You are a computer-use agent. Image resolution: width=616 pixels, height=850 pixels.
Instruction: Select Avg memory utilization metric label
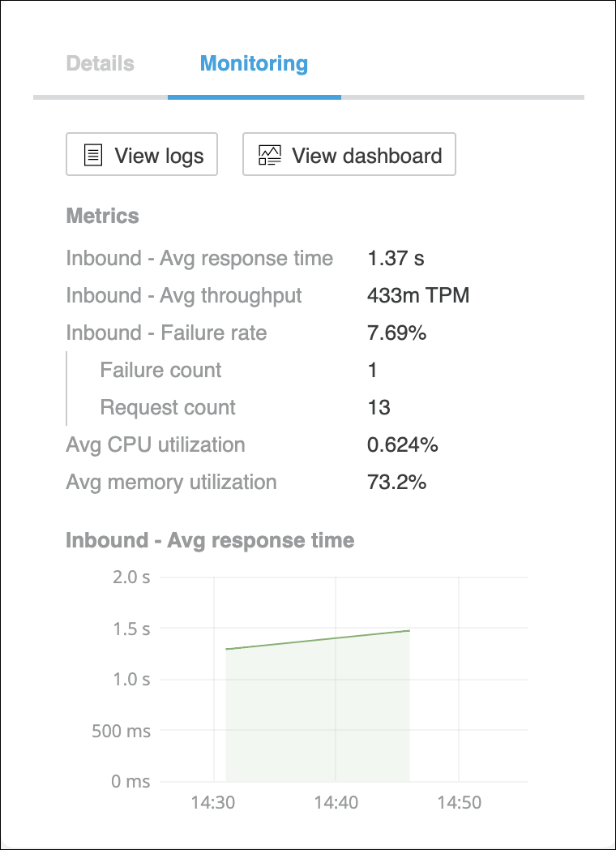click(171, 482)
